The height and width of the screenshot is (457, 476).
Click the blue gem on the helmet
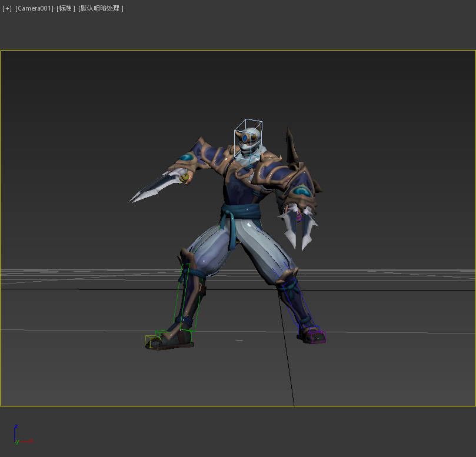pyautogui.click(x=244, y=139)
